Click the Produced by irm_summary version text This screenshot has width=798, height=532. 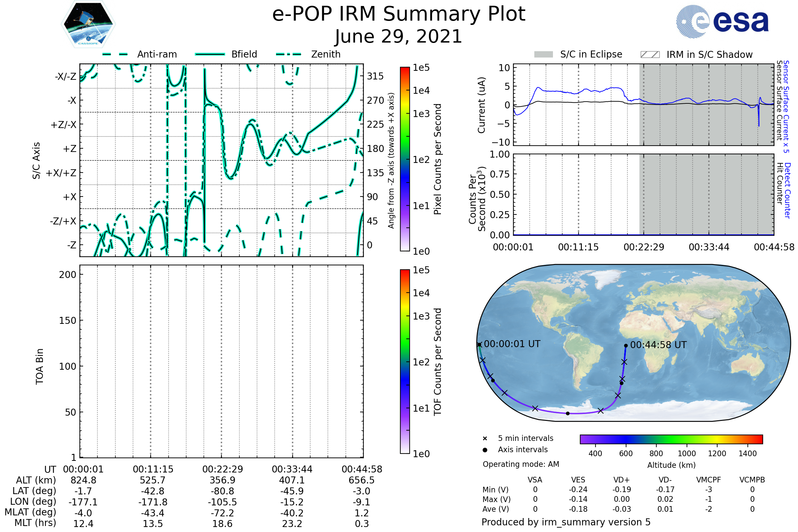click(566, 522)
